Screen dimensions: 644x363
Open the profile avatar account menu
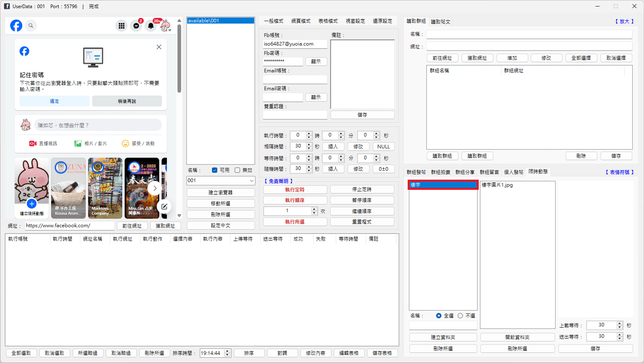coord(165,26)
